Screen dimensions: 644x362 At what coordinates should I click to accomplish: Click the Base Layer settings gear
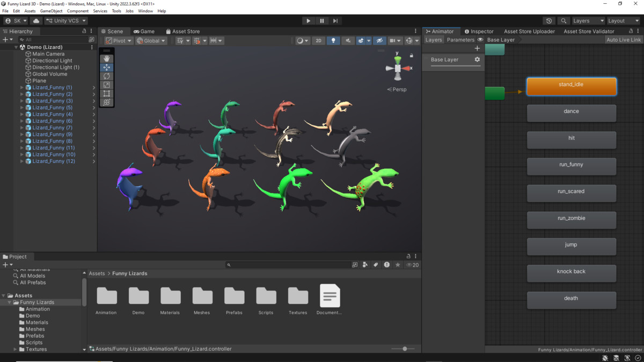(x=477, y=60)
